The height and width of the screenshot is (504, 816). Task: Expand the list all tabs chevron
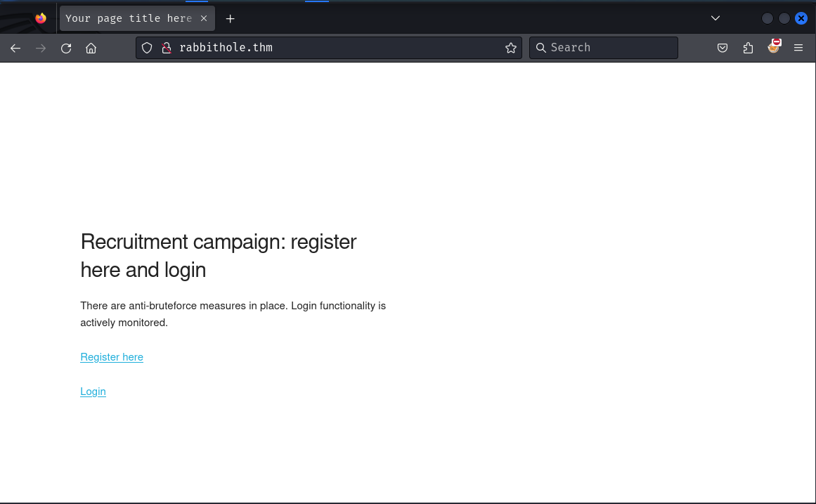click(x=715, y=18)
